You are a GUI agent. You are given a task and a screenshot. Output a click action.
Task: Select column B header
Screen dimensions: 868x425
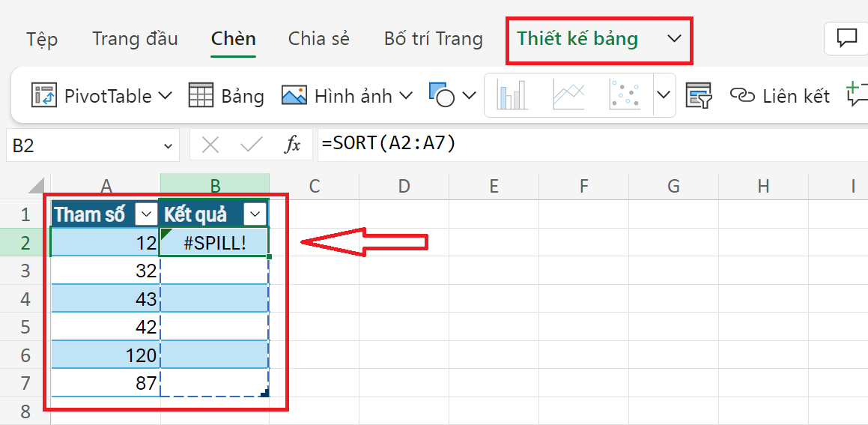pos(215,186)
